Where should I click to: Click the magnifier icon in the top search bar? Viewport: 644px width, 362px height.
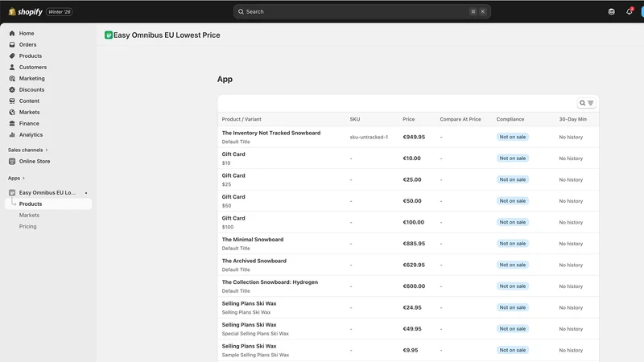(241, 11)
